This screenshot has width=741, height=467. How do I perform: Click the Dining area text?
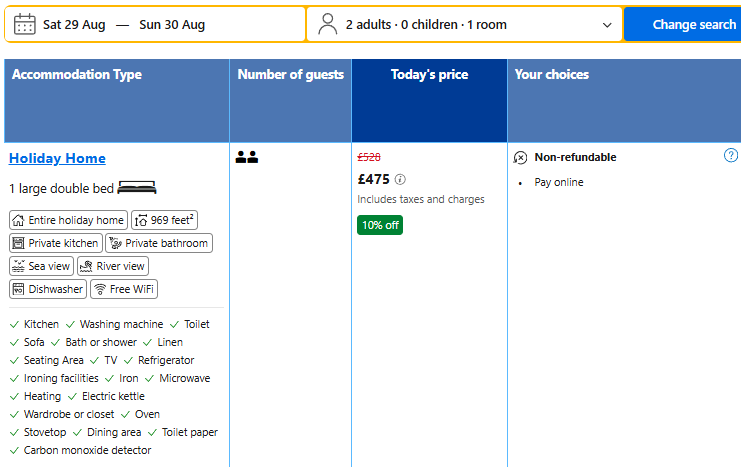click(x=114, y=432)
